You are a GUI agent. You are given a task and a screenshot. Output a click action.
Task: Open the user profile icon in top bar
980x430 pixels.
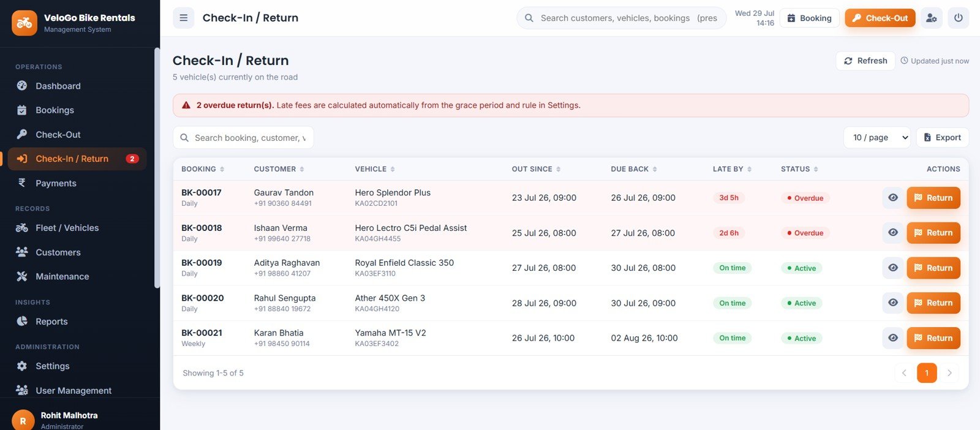pos(931,18)
